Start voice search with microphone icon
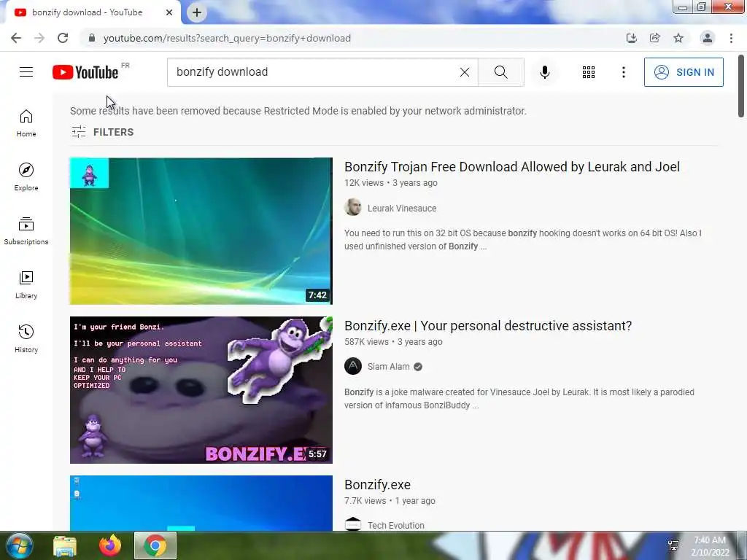Image resolution: width=747 pixels, height=560 pixels. (545, 72)
